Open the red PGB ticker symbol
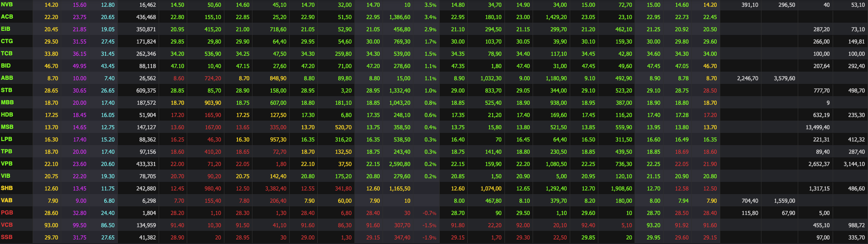This screenshot has width=868, height=244. (7, 213)
